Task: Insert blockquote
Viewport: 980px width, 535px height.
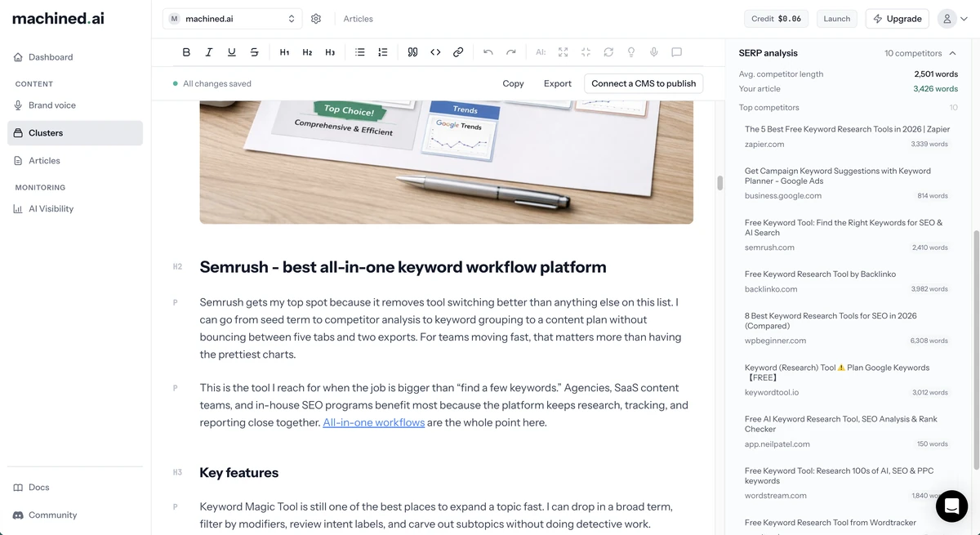Action: point(412,52)
